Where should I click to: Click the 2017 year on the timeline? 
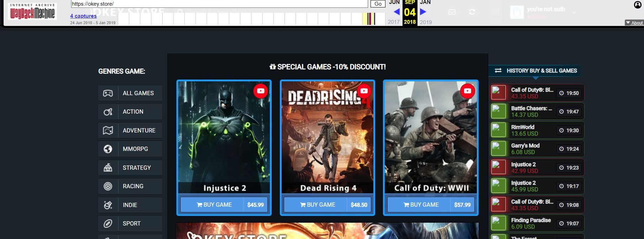pos(394,22)
